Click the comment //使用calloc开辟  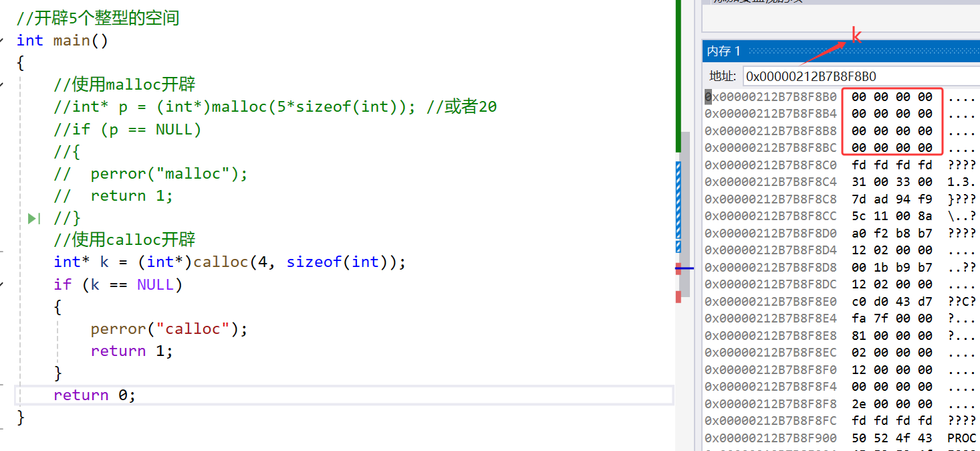click(124, 240)
